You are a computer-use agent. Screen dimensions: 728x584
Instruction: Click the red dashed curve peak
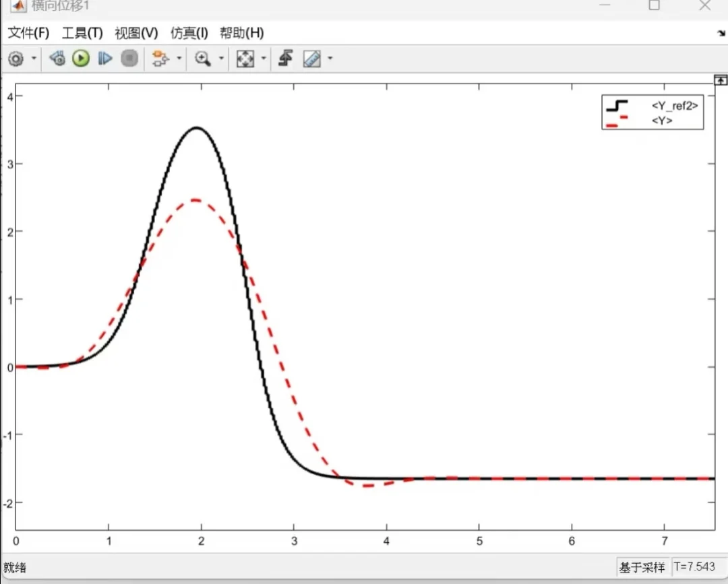tap(195, 200)
